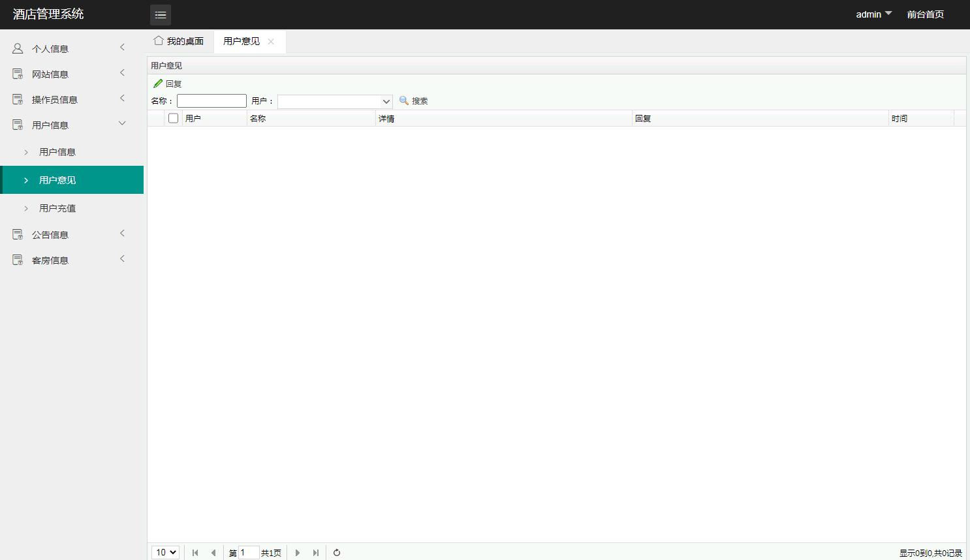Screen dimensions: 970x560
Task: Expand the 网站信息 menu chevron
Action: [122, 72]
